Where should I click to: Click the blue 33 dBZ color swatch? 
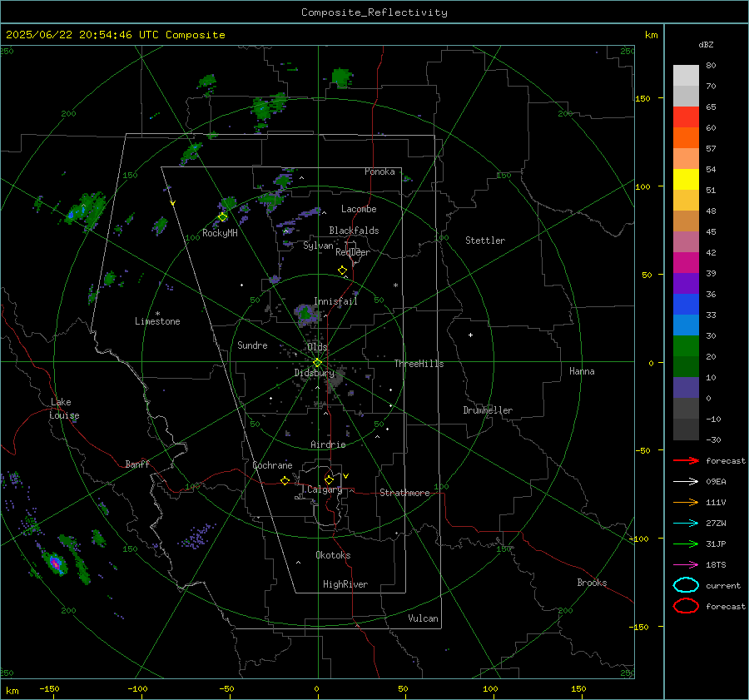click(x=686, y=305)
